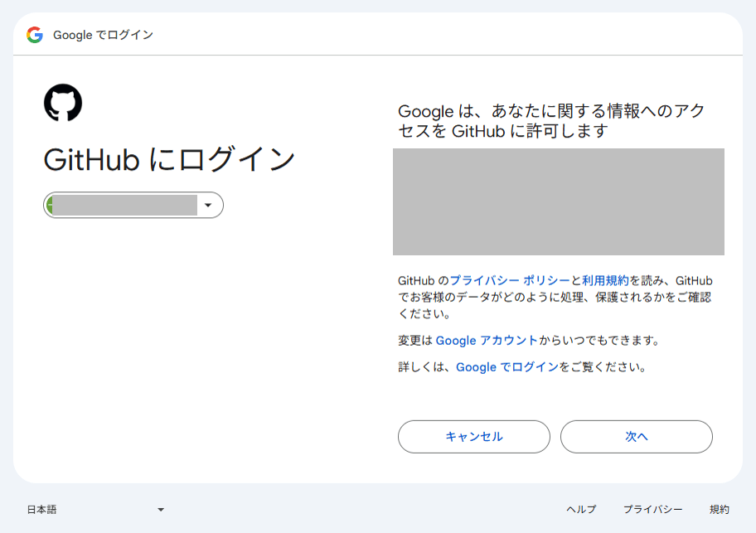Click the GitHub Octocat logo
The image size is (756, 533).
[x=63, y=104]
